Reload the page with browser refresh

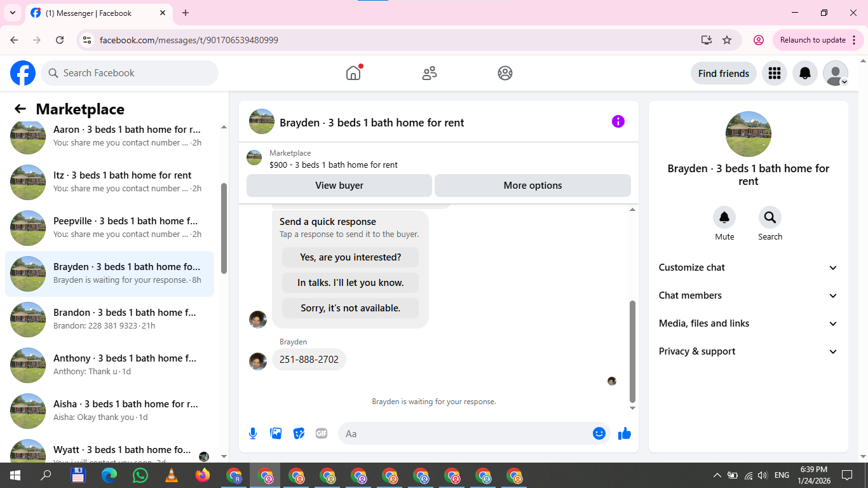60,40
